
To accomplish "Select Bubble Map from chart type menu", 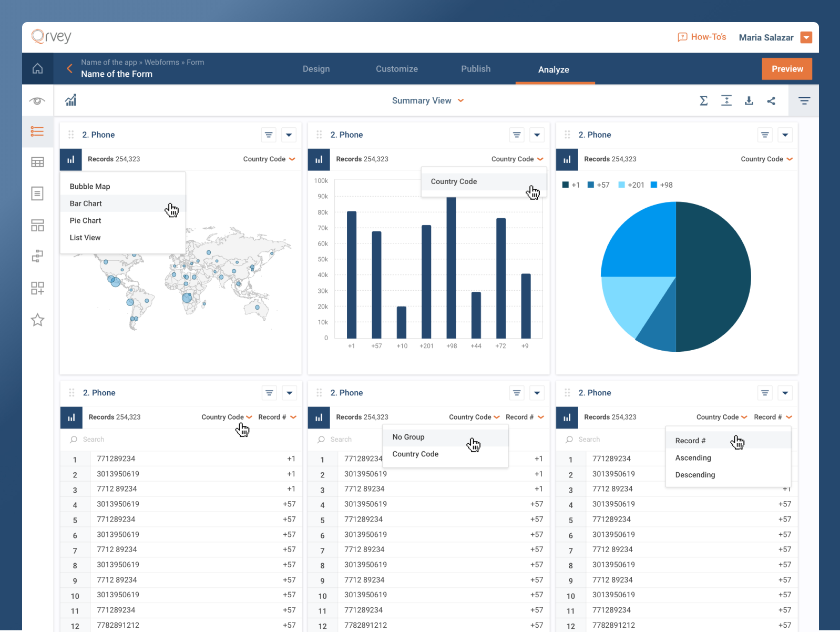I will (x=123, y=186).
